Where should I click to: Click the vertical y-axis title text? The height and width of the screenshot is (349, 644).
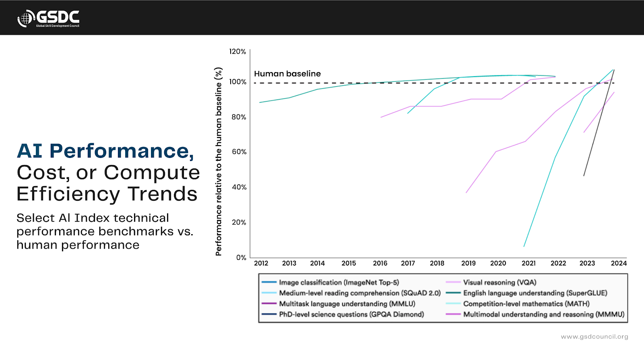point(219,161)
